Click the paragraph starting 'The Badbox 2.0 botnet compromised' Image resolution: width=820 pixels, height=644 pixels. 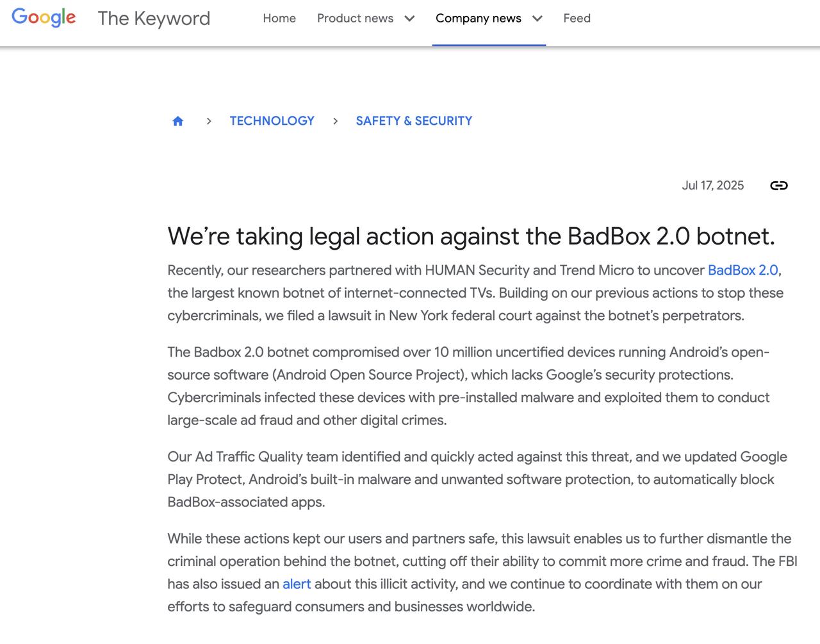(469, 386)
